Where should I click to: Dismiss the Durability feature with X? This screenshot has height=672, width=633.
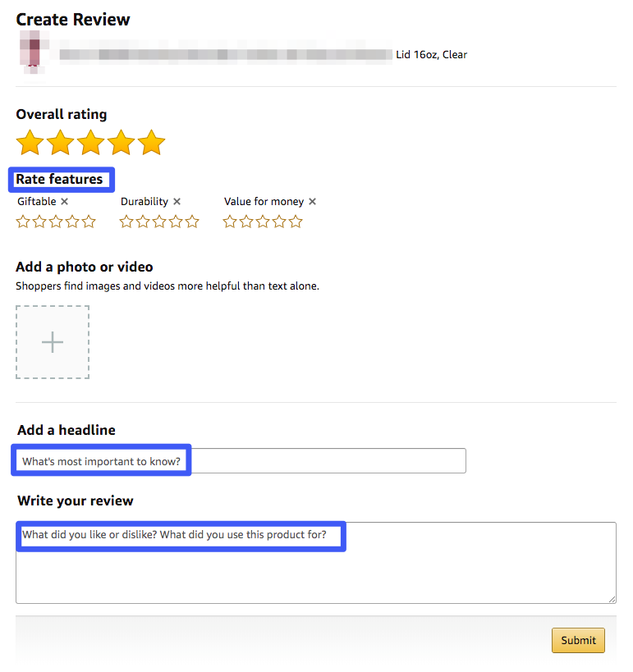tap(177, 201)
